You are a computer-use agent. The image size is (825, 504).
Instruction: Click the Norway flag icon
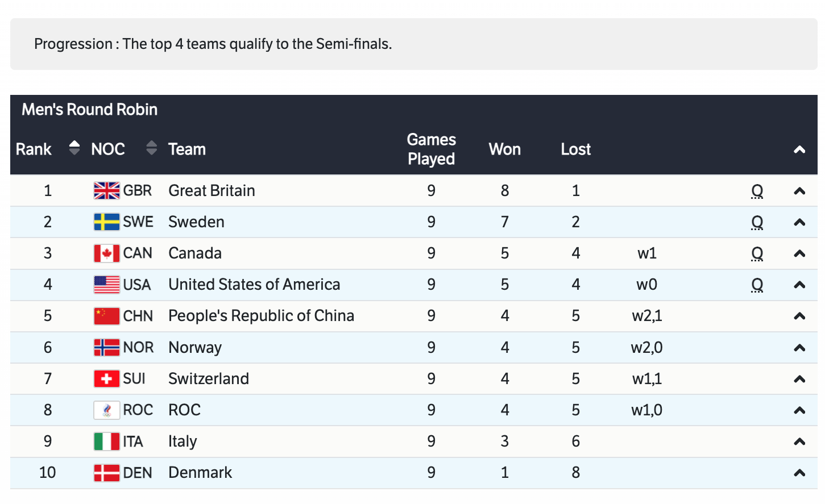(106, 347)
